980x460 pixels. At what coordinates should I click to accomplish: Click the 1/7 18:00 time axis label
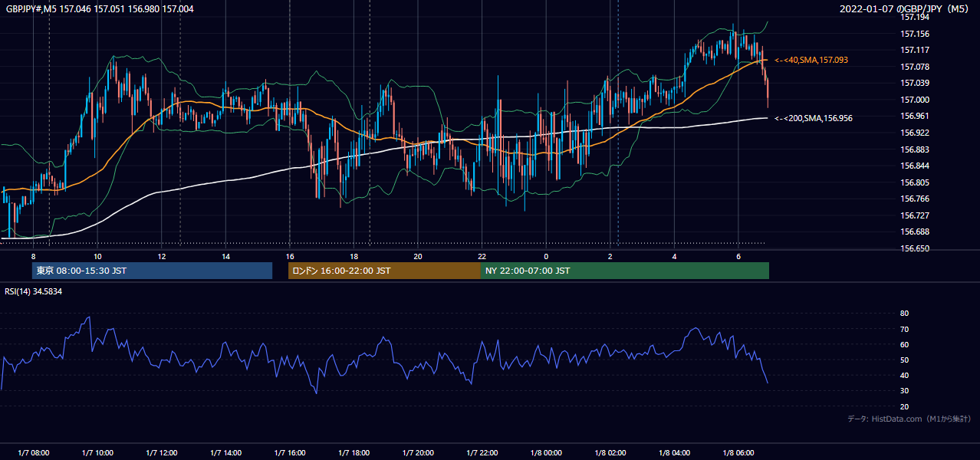(x=354, y=453)
